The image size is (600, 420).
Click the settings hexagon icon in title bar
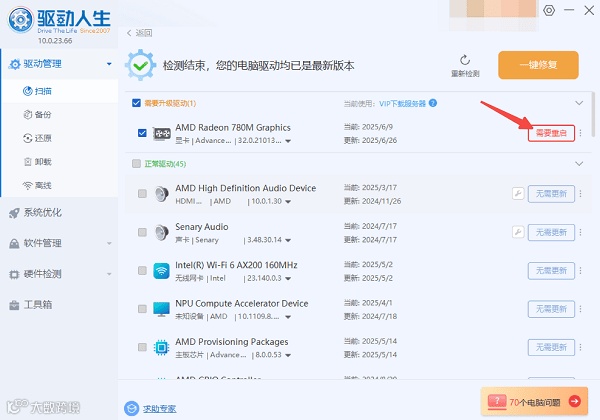point(549,10)
